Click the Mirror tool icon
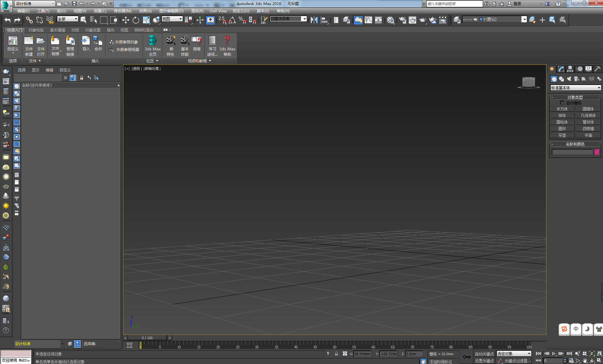 click(x=314, y=20)
